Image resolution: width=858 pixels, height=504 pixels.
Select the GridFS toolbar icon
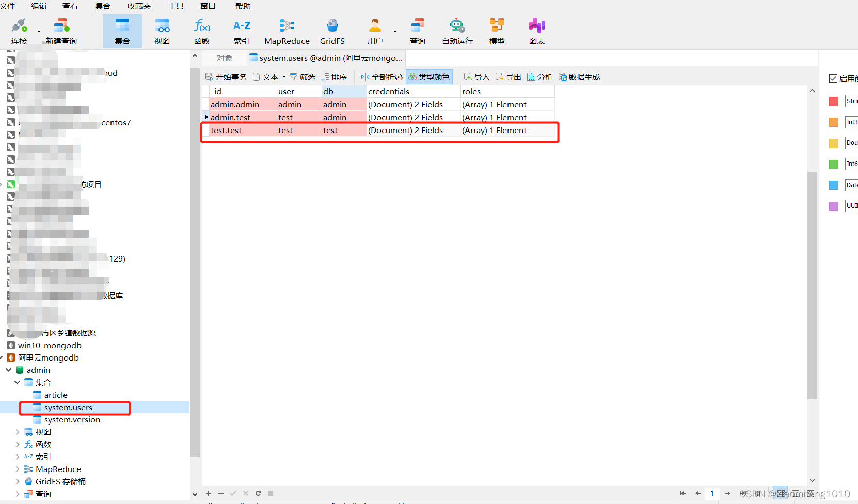(332, 30)
